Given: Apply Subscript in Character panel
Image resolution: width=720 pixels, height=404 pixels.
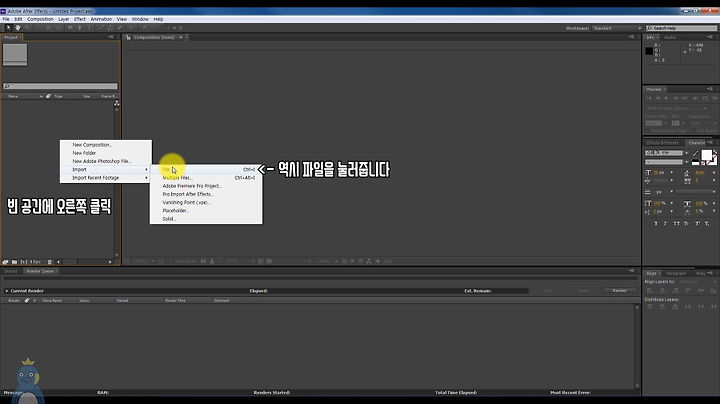Looking at the screenshot, I should coord(707,223).
